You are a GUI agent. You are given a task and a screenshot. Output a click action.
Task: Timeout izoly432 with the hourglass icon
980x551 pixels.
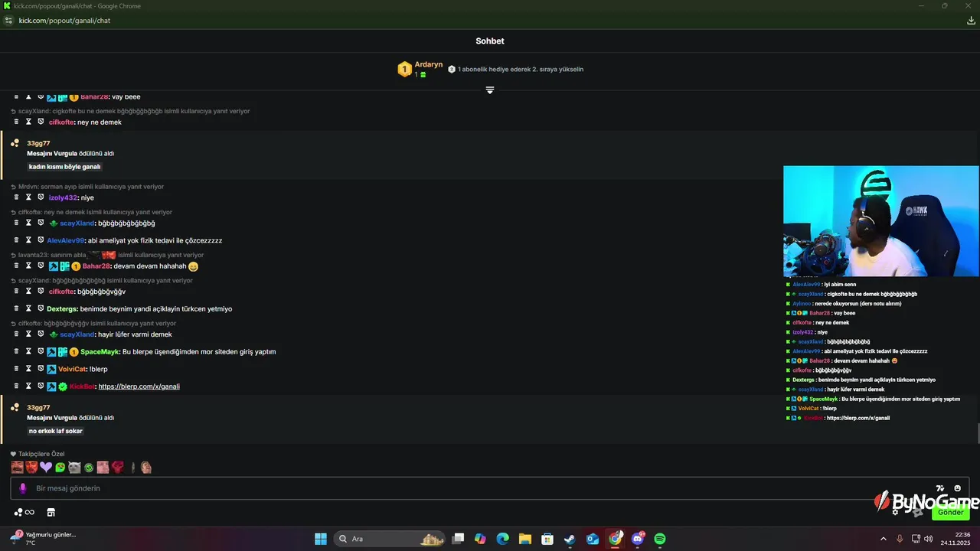[28, 197]
